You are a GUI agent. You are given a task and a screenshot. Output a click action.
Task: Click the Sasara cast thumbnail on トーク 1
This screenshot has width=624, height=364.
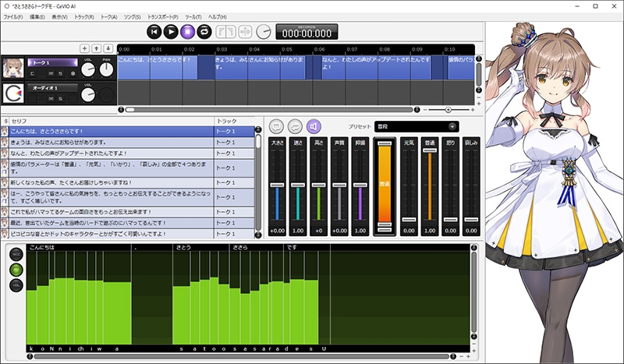tap(13, 68)
